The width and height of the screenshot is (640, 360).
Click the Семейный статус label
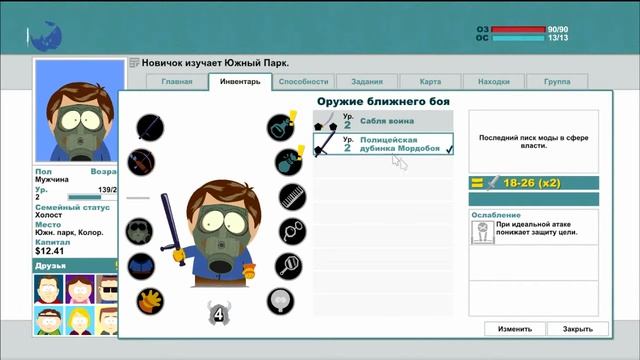(x=72, y=207)
